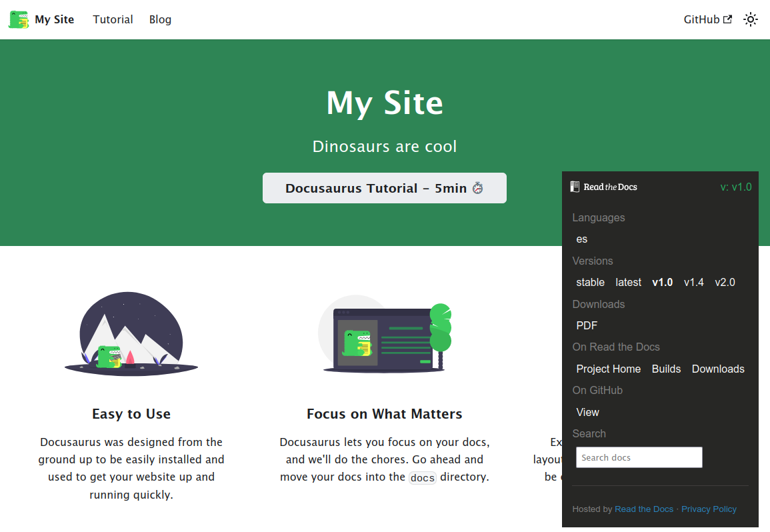Click View under On GitHub

click(x=588, y=412)
